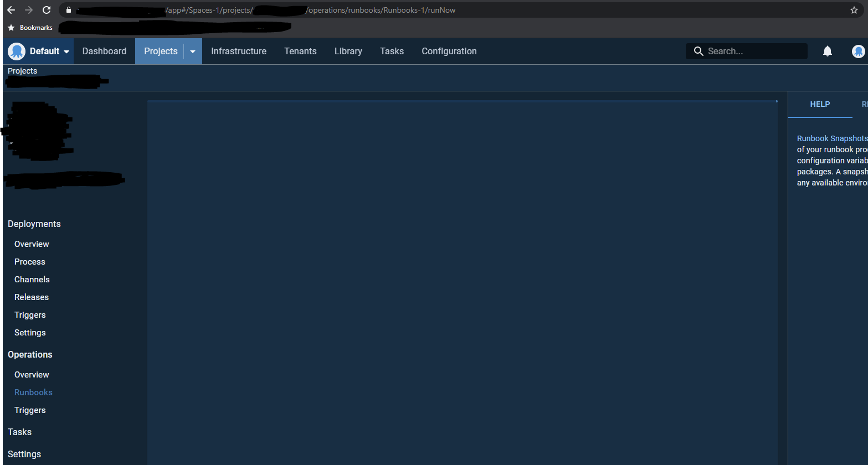This screenshot has width=868, height=465.
Task: Click the search magnifier icon
Action: coord(698,51)
